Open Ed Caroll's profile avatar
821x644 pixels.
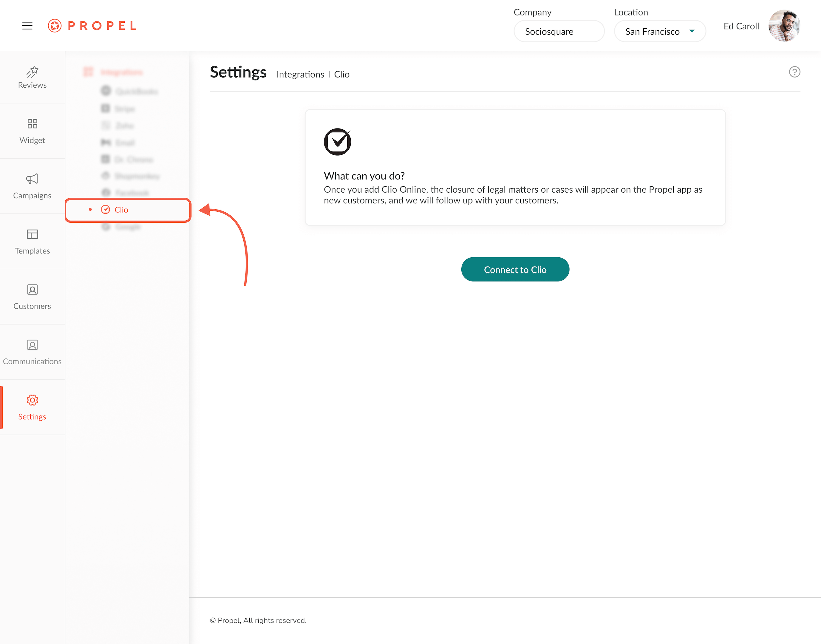point(784,26)
